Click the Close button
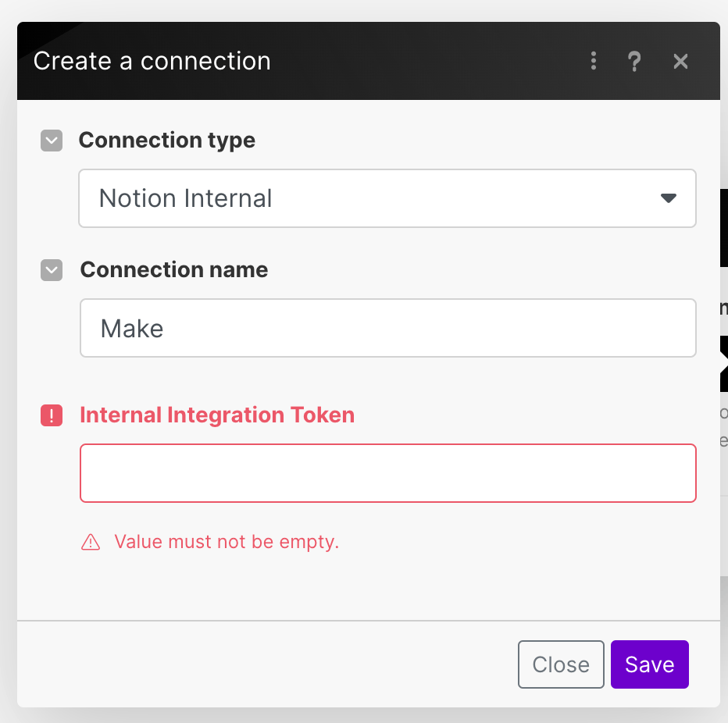Image resolution: width=728 pixels, height=723 pixels. pyautogui.click(x=561, y=664)
